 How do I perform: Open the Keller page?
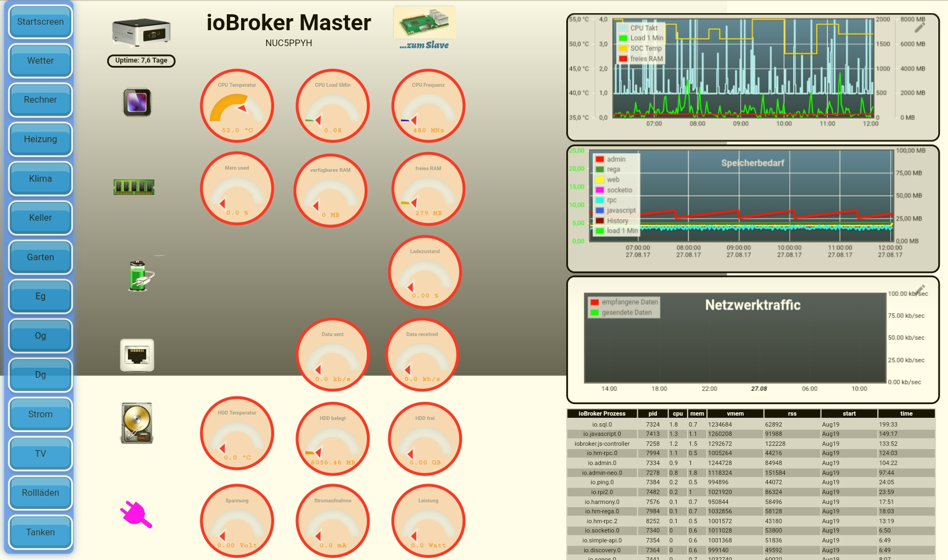coord(41,218)
